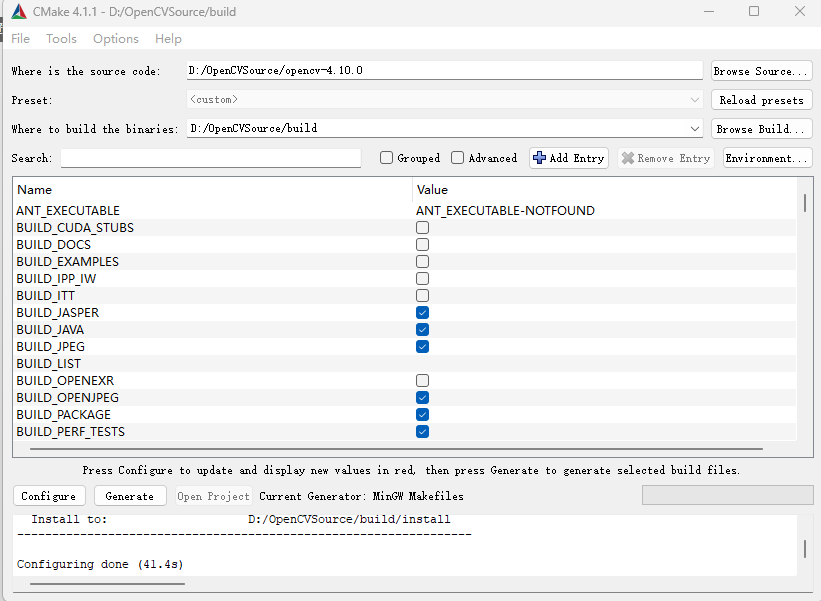Click the empty progress bar
This screenshot has height=601, width=821.
coord(728,495)
